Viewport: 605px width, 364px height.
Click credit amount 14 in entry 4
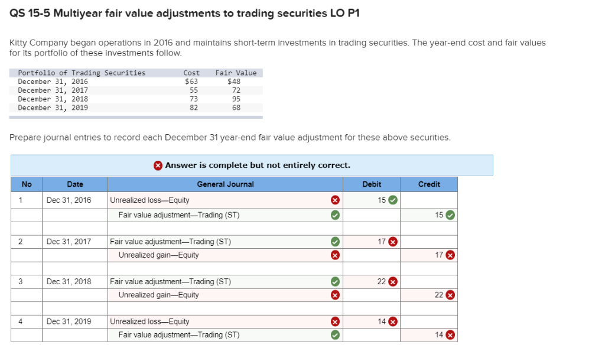coord(439,334)
